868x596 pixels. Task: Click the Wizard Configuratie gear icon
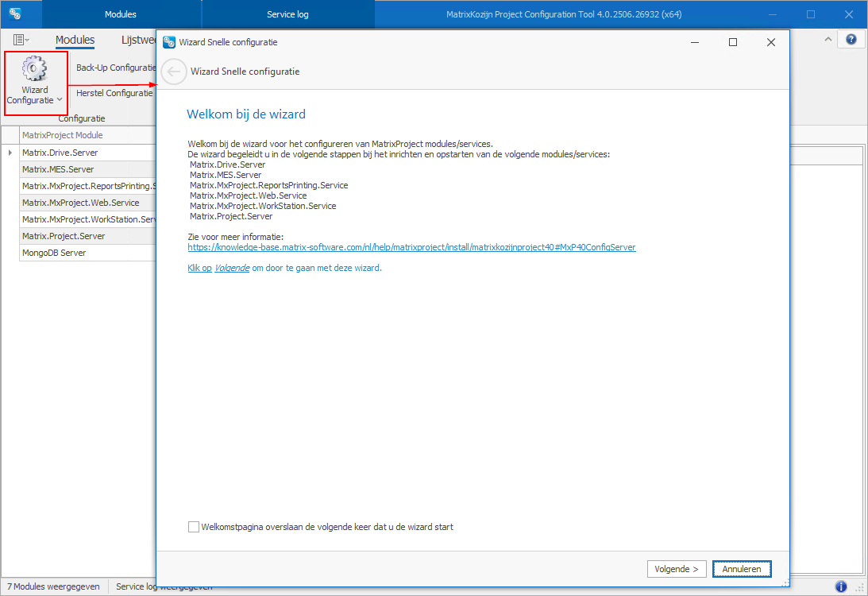click(34, 70)
